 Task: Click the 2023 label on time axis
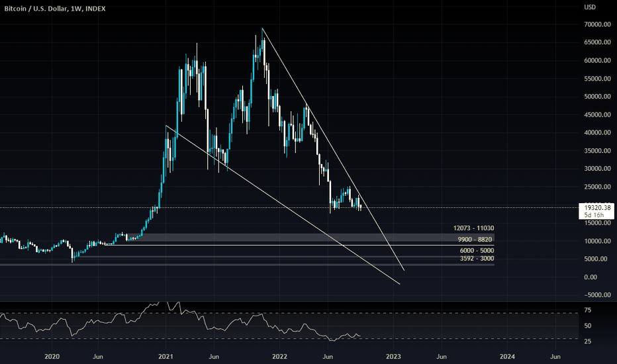click(x=393, y=357)
